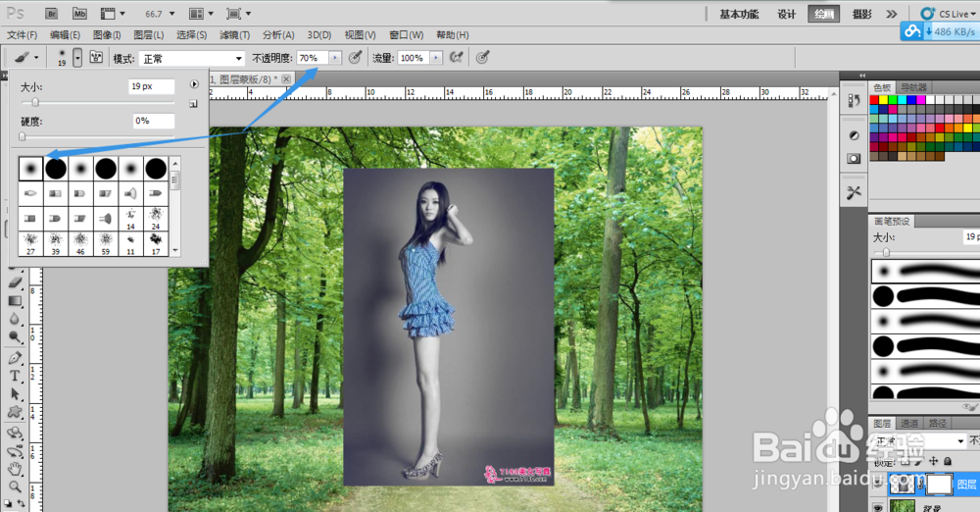Select the 3D Object Rotate tool

click(15, 434)
